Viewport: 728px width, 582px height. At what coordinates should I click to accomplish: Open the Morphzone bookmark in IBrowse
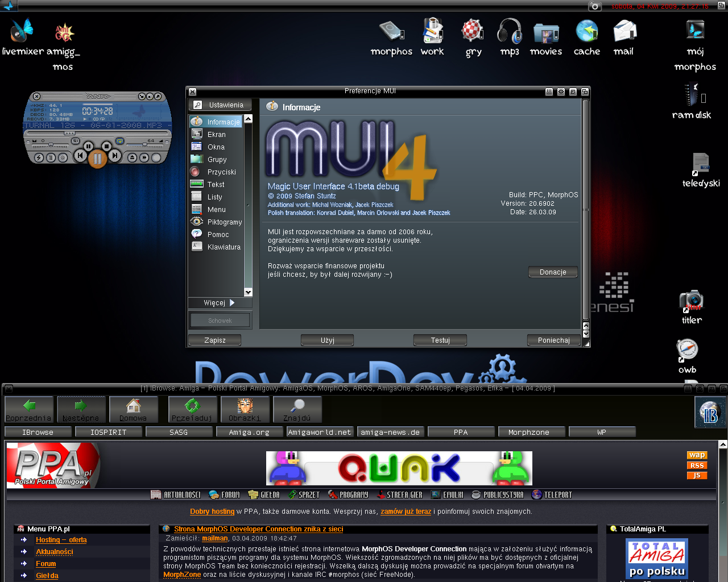pyautogui.click(x=531, y=432)
